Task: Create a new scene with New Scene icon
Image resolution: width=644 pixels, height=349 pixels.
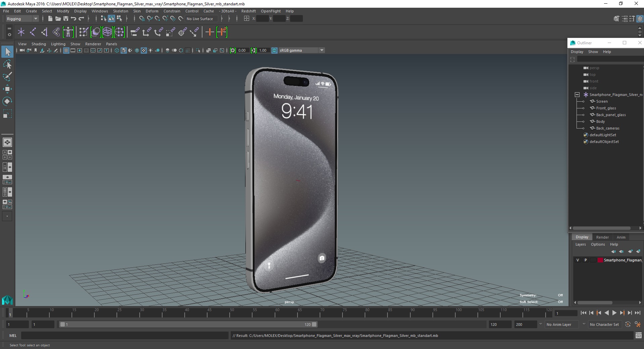Action: (x=50, y=19)
